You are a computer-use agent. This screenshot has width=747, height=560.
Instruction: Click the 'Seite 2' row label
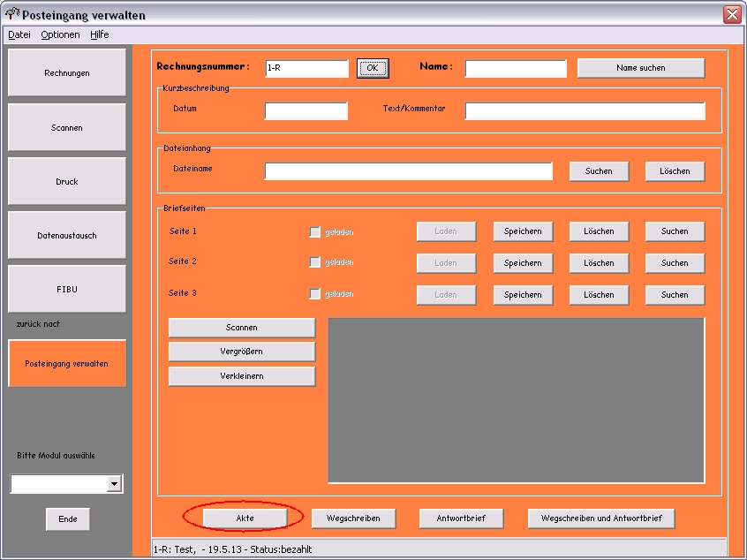(183, 261)
